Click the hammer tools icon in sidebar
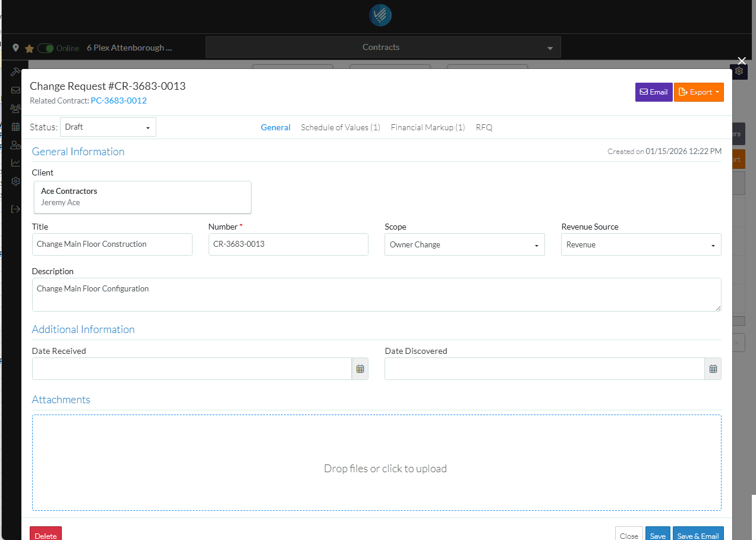756x540 pixels. (x=15, y=72)
